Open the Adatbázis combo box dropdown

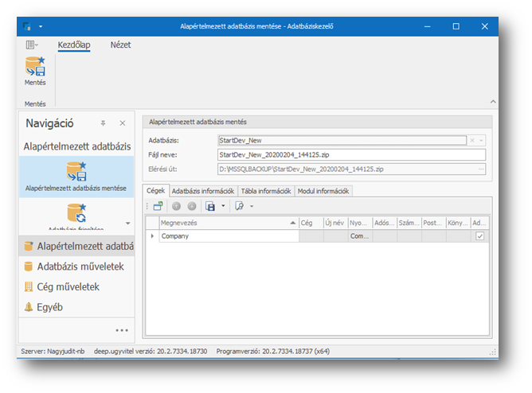[482, 140]
